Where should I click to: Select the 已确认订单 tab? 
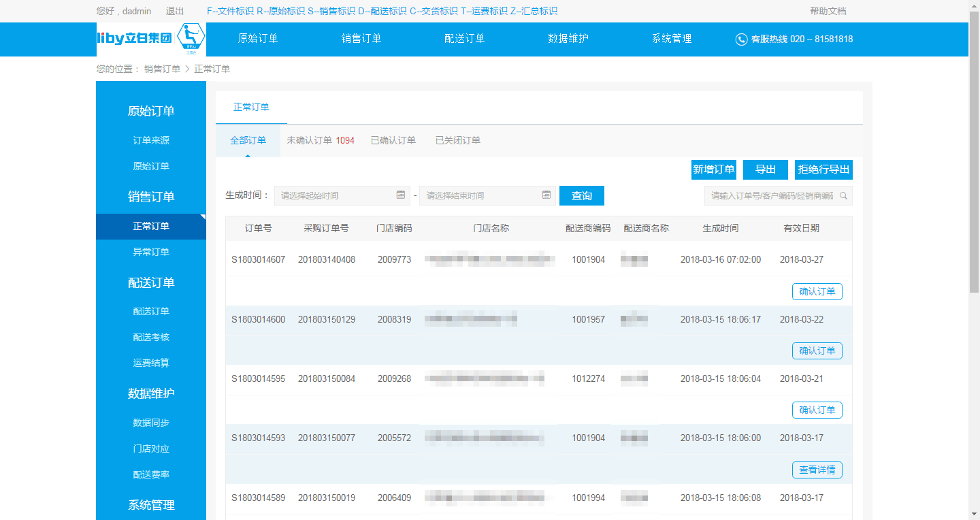coord(393,141)
